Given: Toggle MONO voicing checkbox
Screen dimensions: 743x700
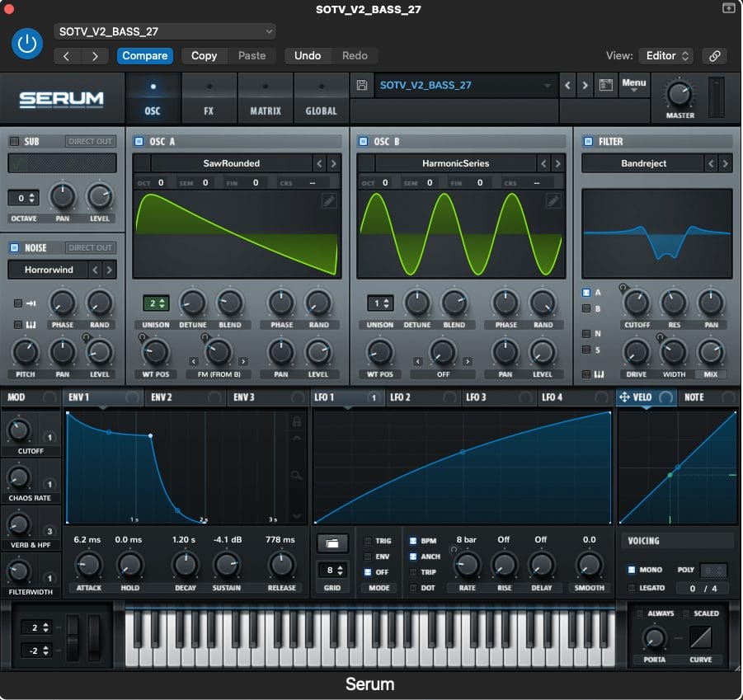Looking at the screenshot, I should pyautogui.click(x=631, y=570).
